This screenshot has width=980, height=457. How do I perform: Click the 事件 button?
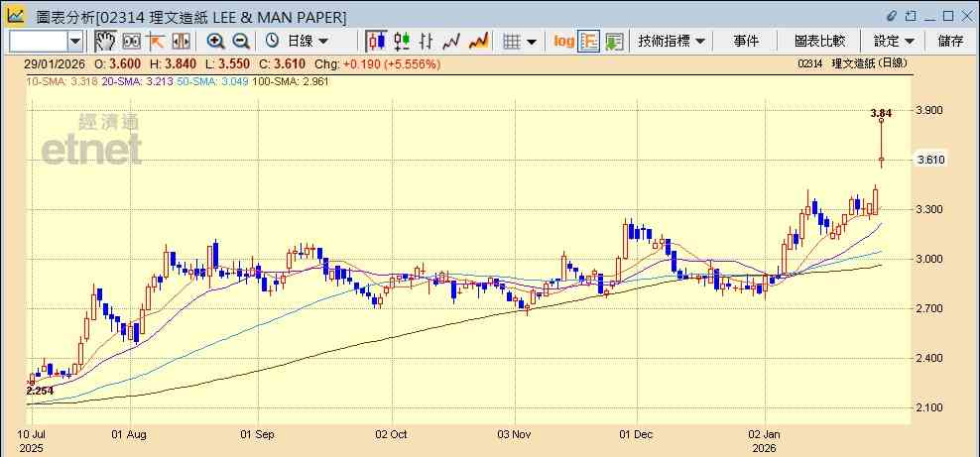click(746, 42)
